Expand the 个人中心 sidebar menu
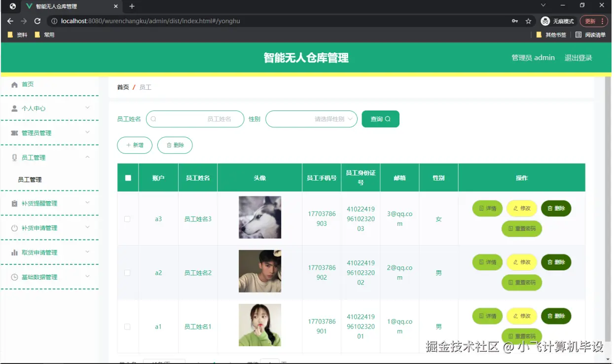The width and height of the screenshot is (614, 364). coord(87,108)
